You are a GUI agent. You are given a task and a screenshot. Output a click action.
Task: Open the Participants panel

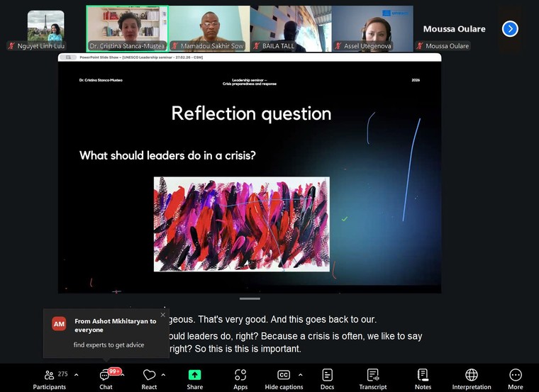49,379
